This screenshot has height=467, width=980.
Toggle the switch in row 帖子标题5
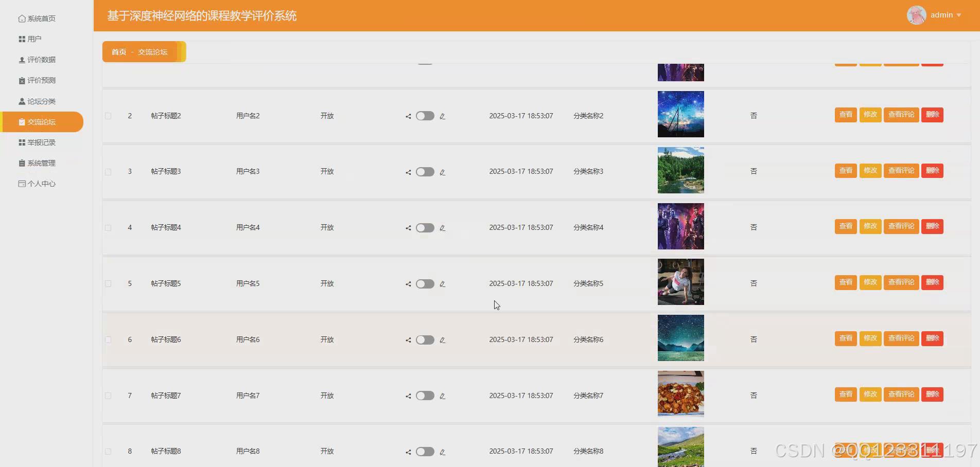[x=425, y=284]
